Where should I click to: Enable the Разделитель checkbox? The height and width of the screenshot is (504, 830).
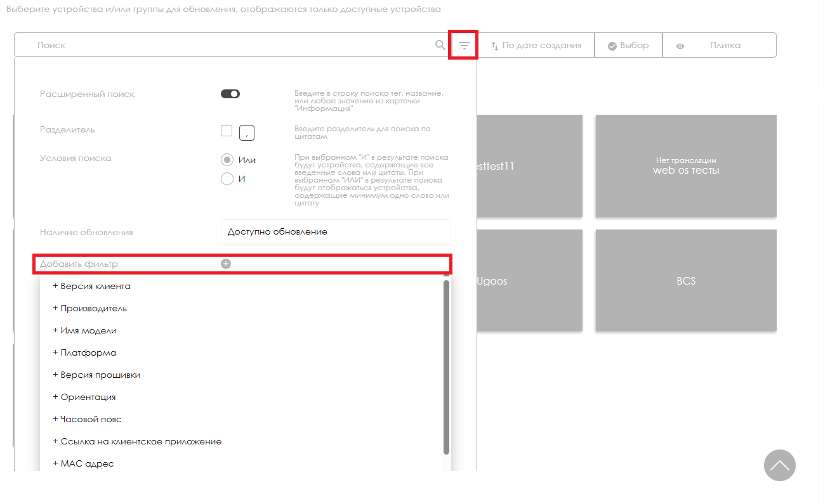(227, 131)
